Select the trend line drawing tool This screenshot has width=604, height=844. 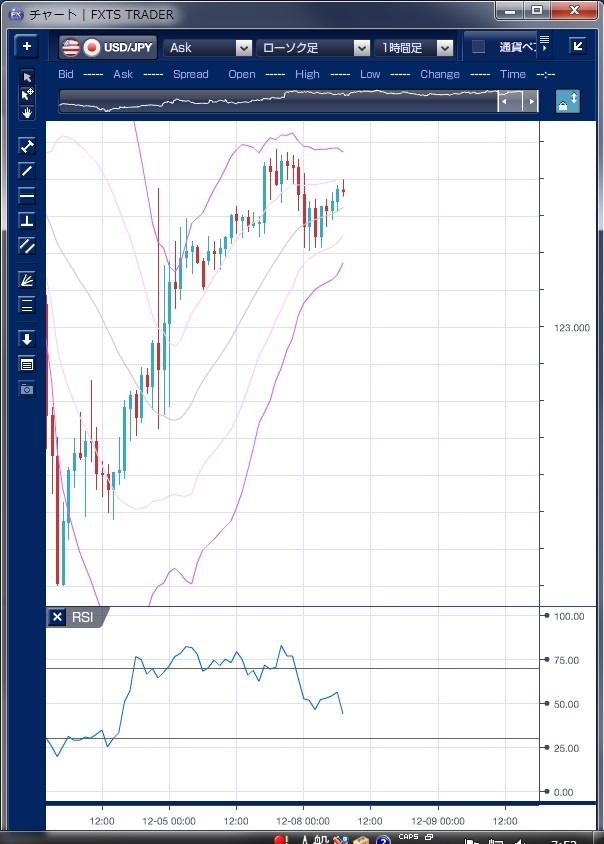click(x=27, y=171)
